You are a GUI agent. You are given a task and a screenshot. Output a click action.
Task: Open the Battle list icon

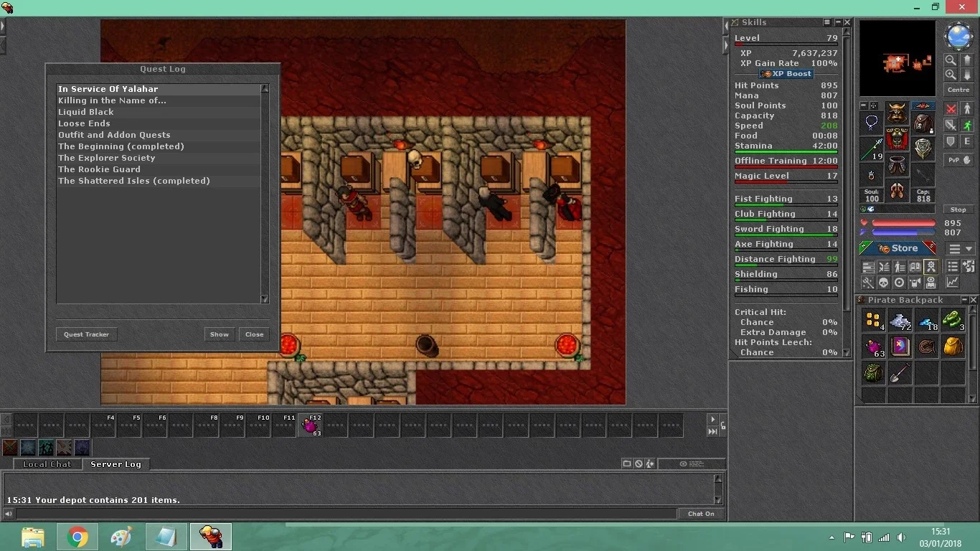tap(884, 267)
